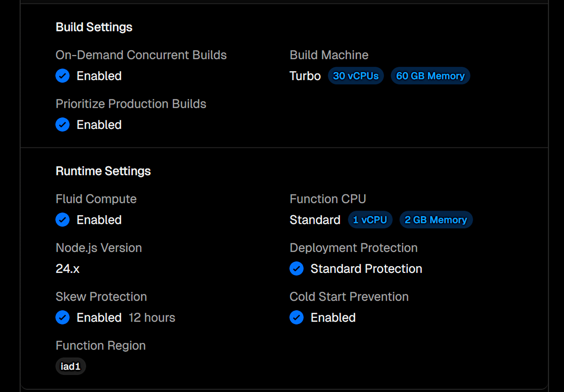Click the Standard Protection checkmark icon

click(296, 269)
